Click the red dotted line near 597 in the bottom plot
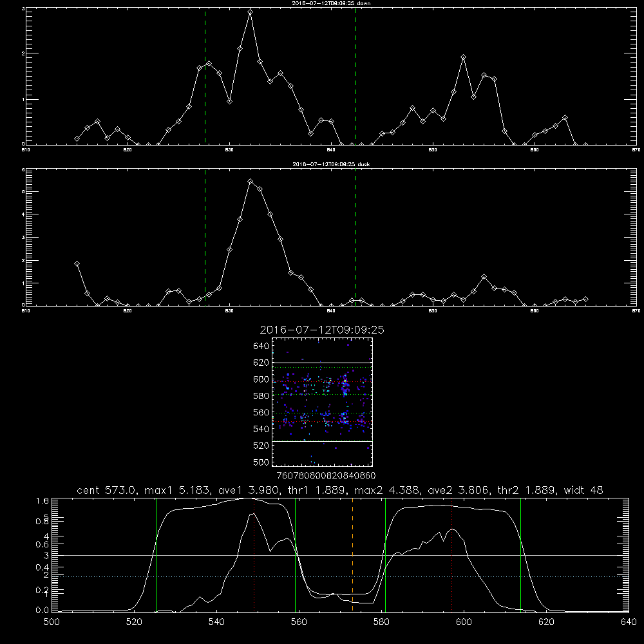Viewport: 644px width, 644px height. (x=452, y=555)
